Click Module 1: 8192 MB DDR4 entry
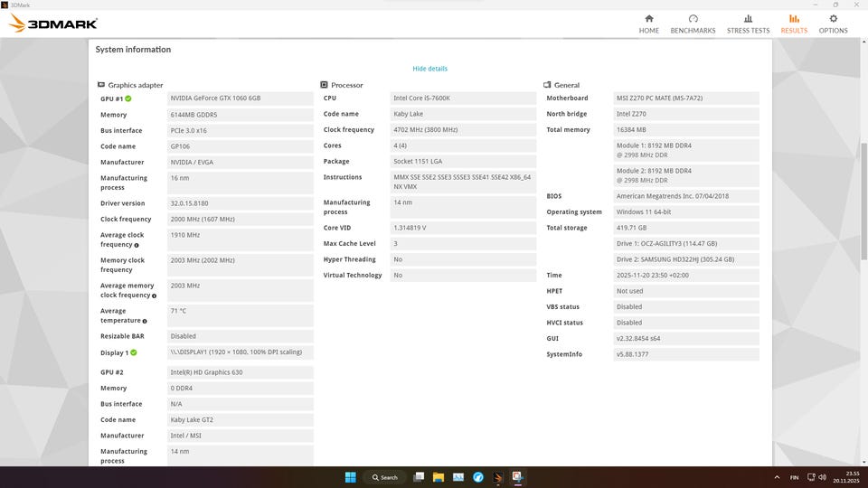This screenshot has width=868, height=488. (x=686, y=151)
